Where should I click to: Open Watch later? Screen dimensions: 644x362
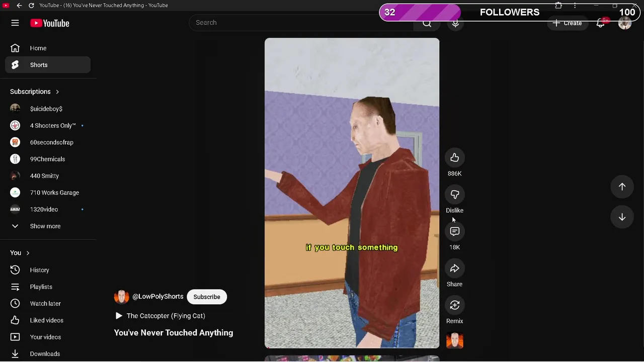pyautogui.click(x=48, y=304)
